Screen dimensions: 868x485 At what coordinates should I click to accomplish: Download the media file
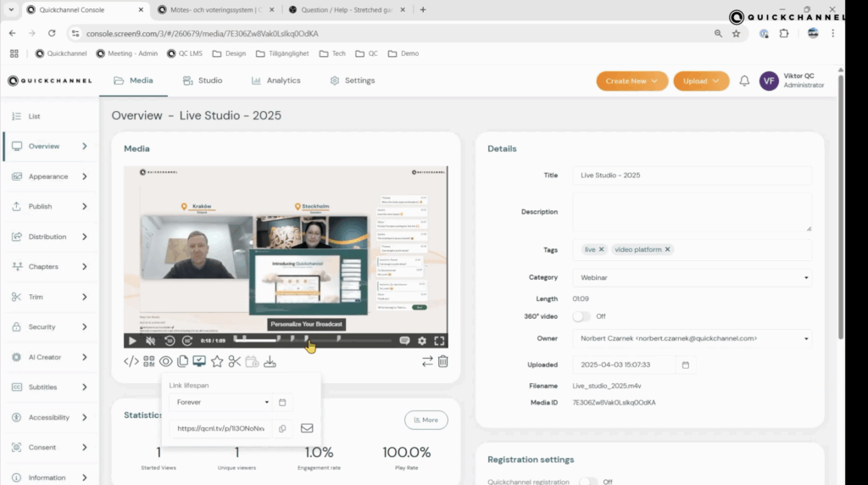(270, 361)
